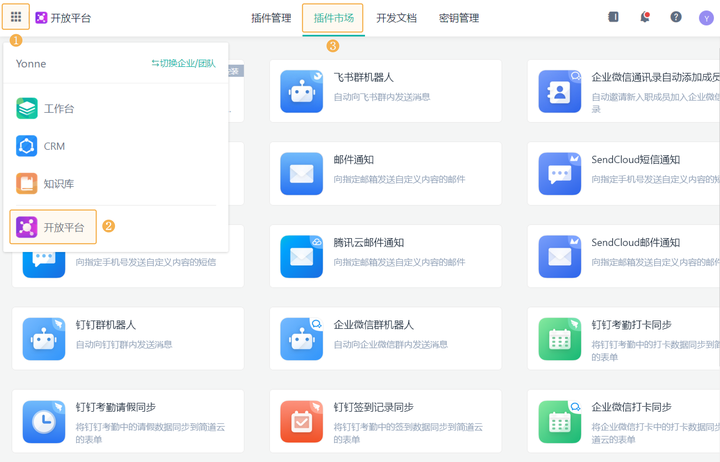Click the 钉钉考勤请假同步 clock icon

point(44,422)
